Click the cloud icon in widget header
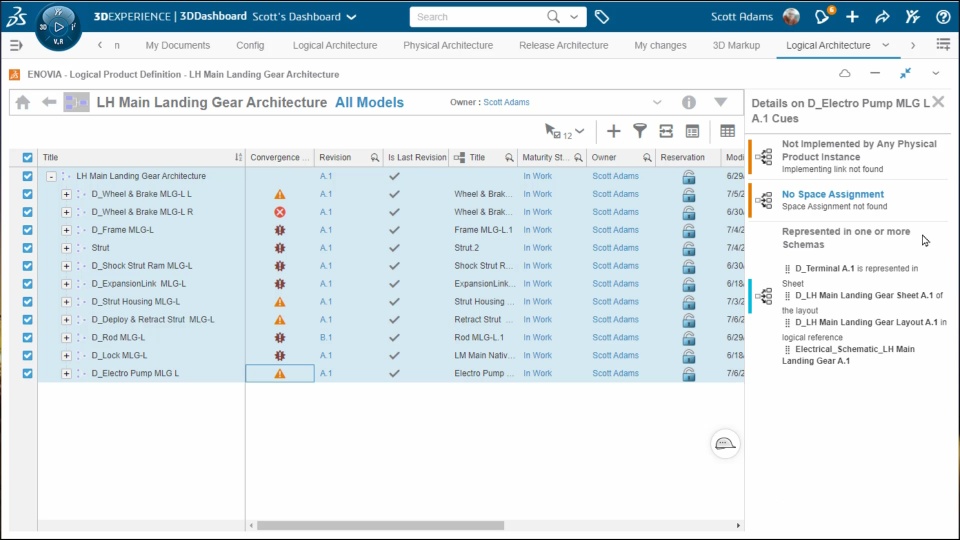The image size is (960, 540). 845,73
